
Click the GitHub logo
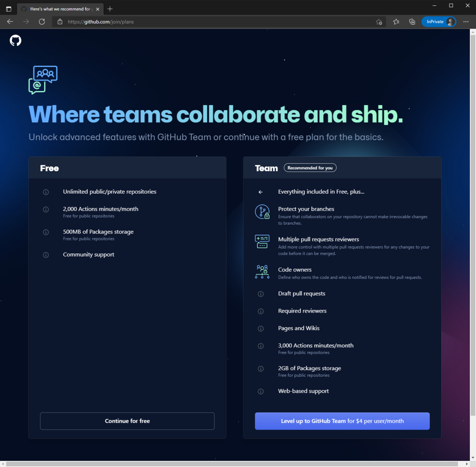(15, 40)
